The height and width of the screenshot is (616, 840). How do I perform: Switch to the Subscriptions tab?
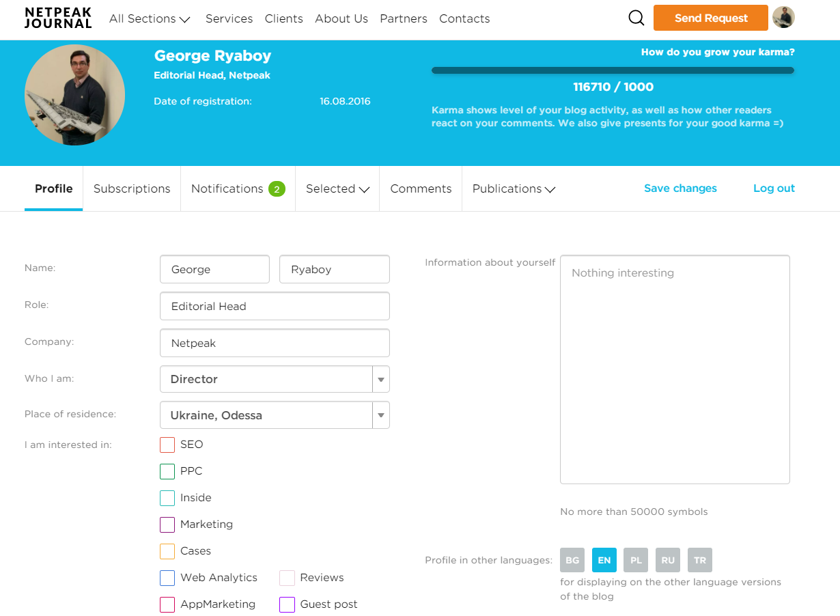[x=132, y=188]
